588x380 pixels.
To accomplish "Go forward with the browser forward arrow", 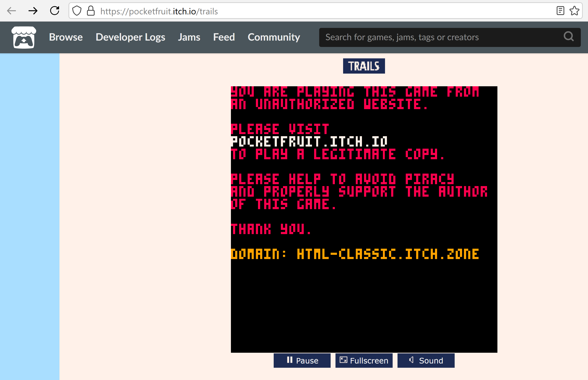I will pos(33,11).
